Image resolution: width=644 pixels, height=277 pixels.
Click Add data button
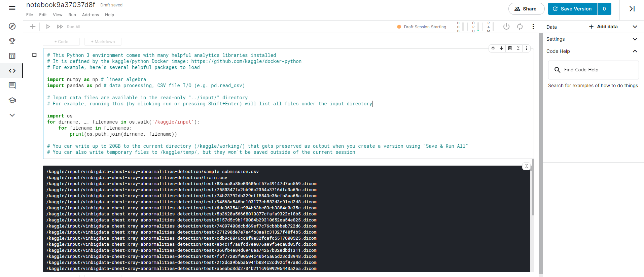click(603, 27)
